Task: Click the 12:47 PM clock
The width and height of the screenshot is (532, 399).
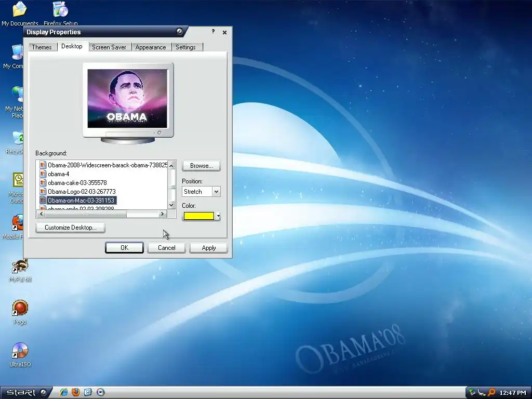Action: 513,393
